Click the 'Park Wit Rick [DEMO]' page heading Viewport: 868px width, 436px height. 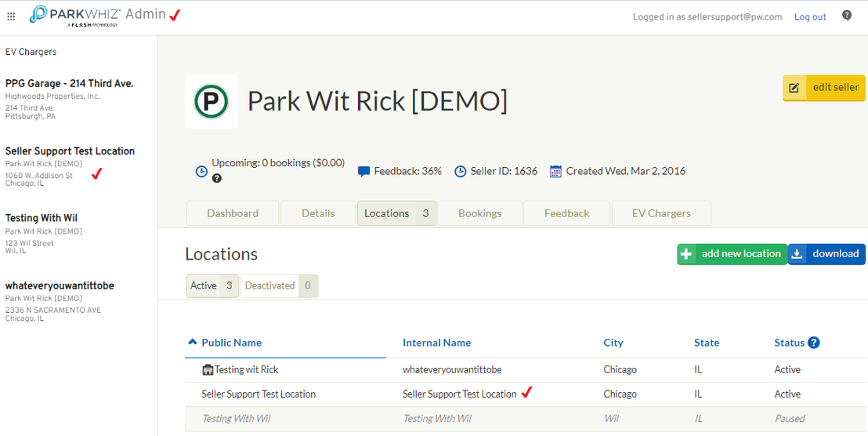click(x=377, y=101)
